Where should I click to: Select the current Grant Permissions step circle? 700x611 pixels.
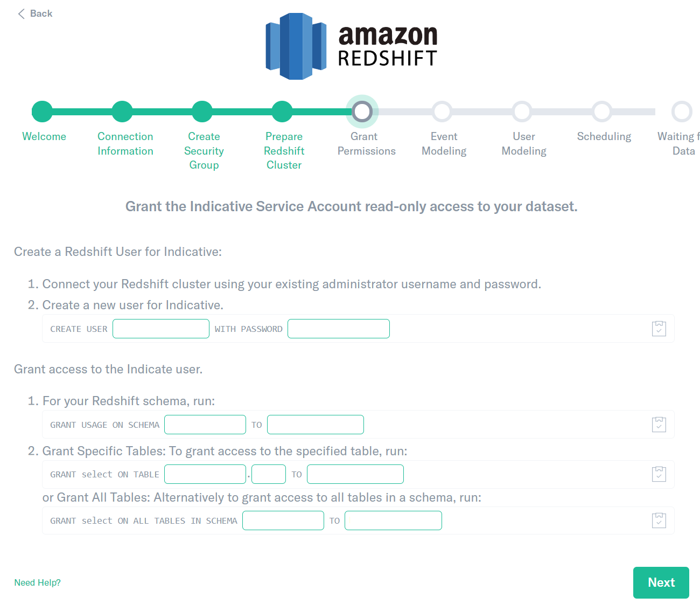coord(362,112)
